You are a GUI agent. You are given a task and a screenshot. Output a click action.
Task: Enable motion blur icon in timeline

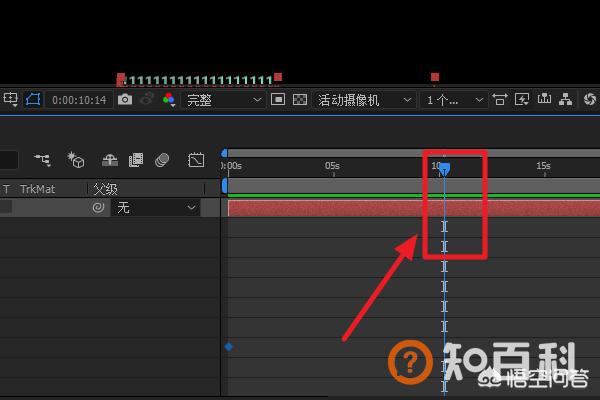tap(162, 160)
